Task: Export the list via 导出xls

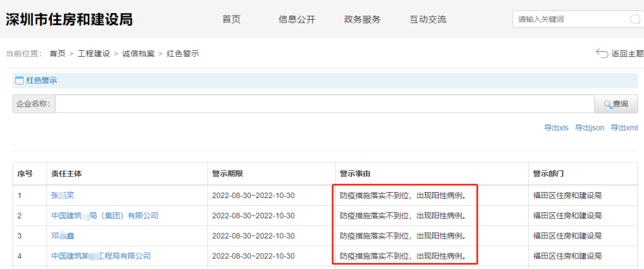Action: tap(556, 128)
